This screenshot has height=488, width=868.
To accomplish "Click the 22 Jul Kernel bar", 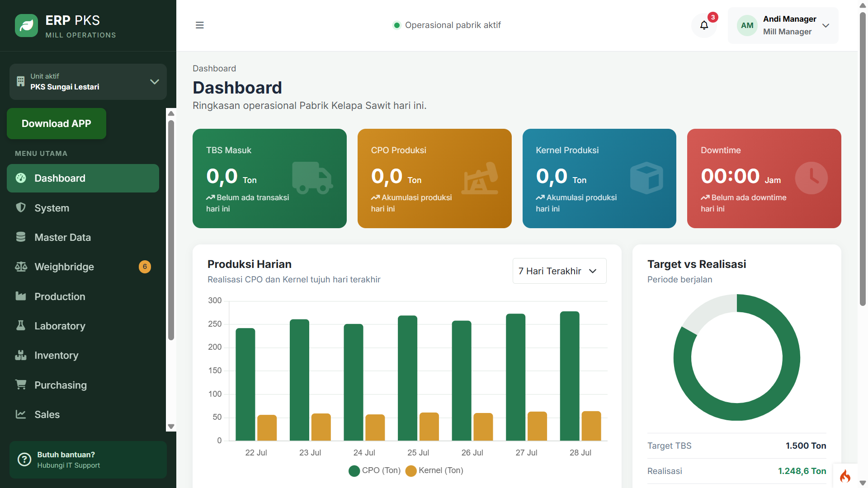I will (x=267, y=428).
